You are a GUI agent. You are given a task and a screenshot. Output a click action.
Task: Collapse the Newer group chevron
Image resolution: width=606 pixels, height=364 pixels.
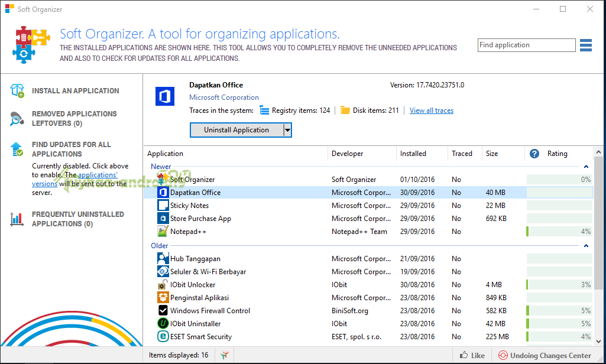click(x=586, y=167)
